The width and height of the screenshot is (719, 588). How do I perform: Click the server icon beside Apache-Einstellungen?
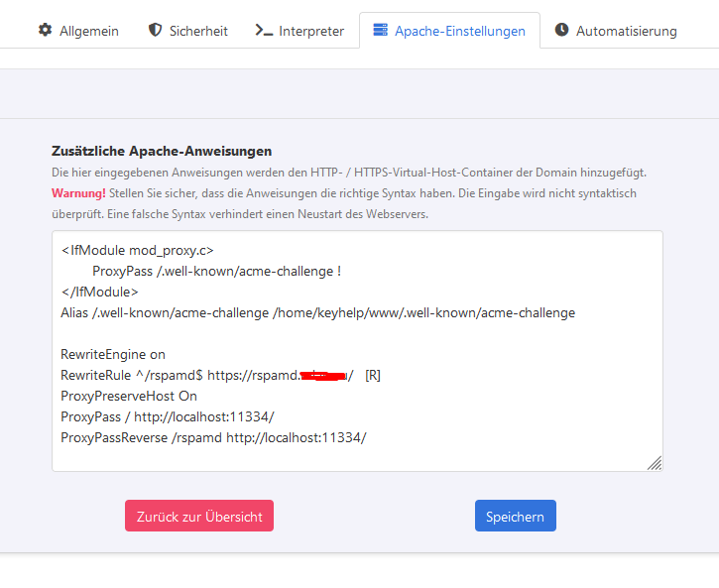point(380,31)
